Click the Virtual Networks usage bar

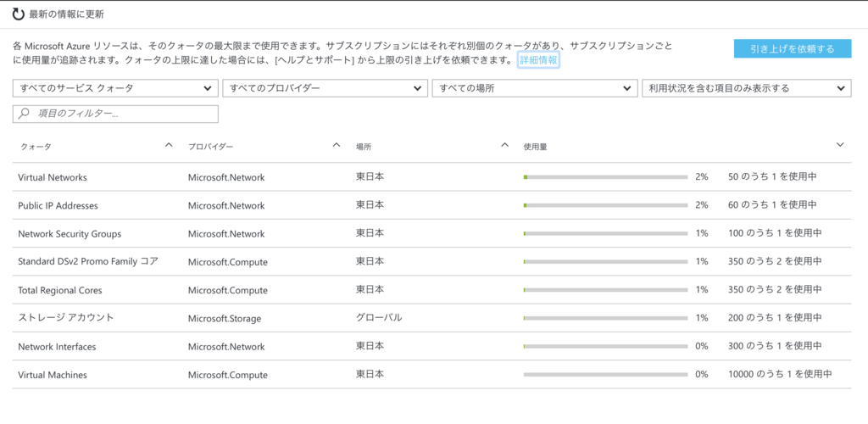tap(605, 177)
